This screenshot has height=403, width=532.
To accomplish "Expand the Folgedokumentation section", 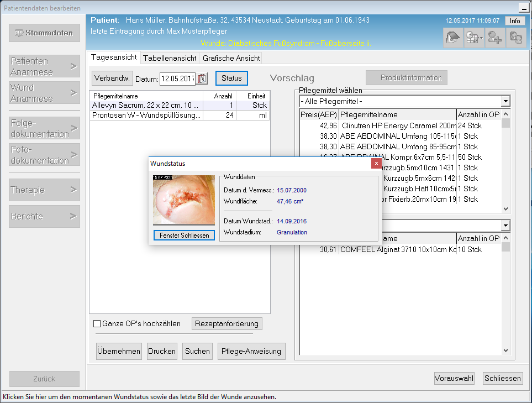I will [x=44, y=128].
